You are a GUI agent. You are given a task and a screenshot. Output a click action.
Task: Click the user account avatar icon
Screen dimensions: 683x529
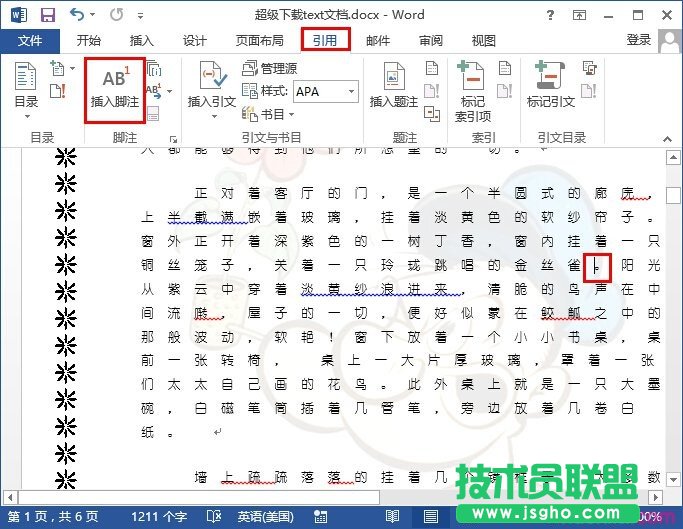[x=669, y=41]
